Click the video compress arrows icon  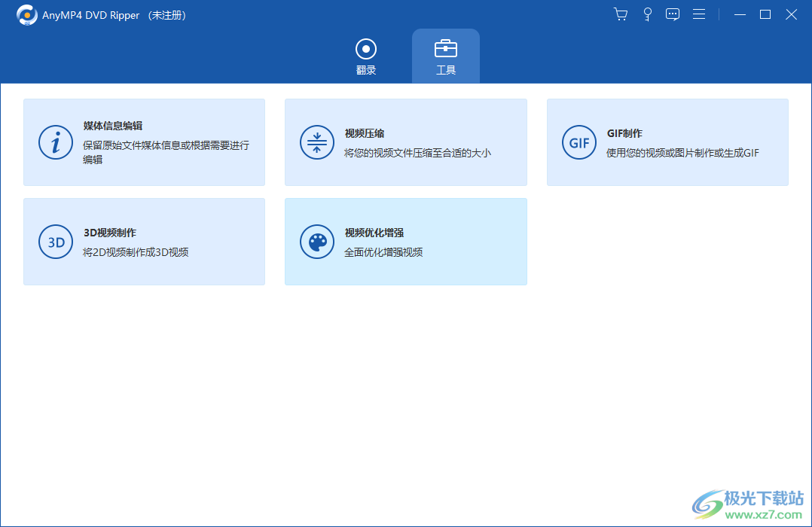[x=317, y=142]
